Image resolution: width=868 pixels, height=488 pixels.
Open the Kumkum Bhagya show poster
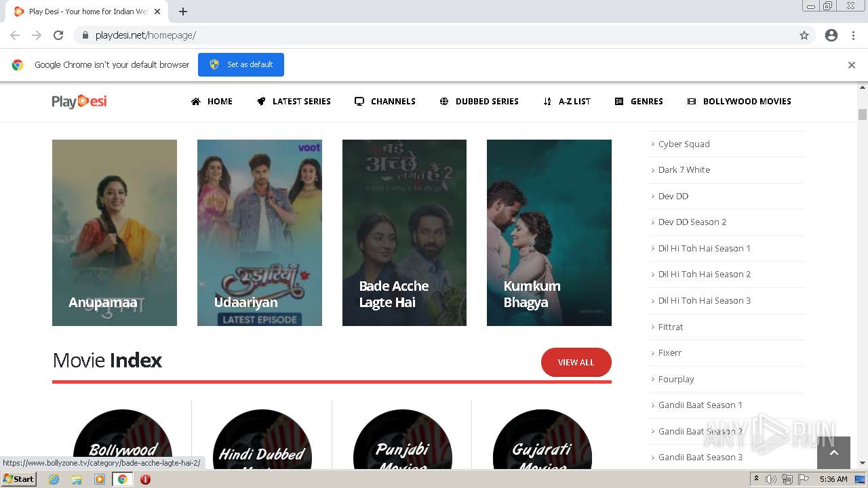click(x=549, y=232)
